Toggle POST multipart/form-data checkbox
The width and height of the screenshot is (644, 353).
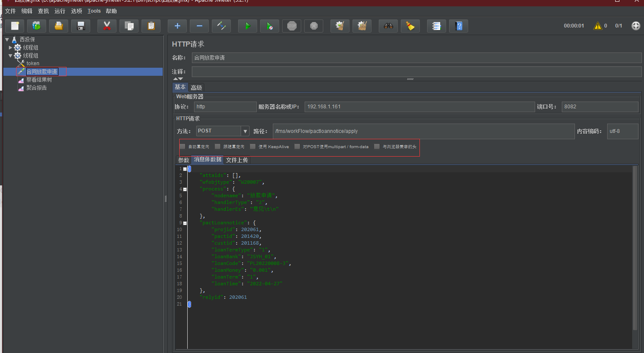pyautogui.click(x=297, y=146)
